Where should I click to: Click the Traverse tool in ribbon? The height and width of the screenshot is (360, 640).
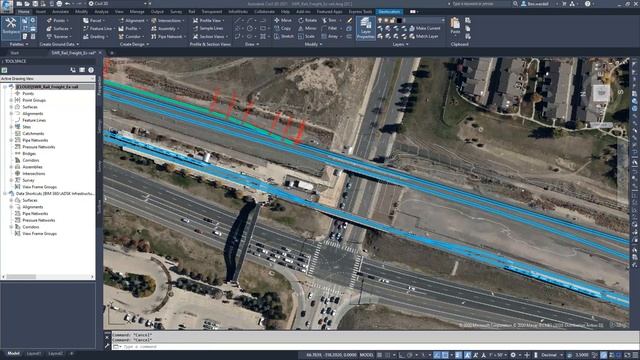pyautogui.click(x=58, y=36)
